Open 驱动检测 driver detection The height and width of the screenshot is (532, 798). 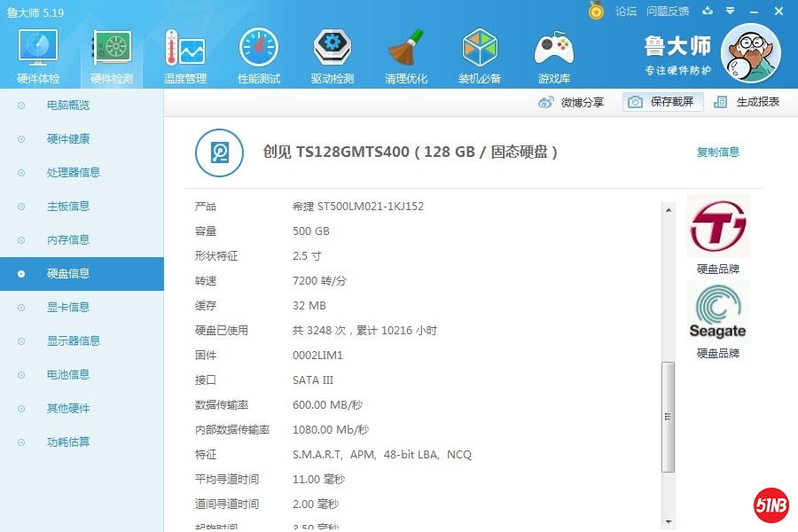332,57
